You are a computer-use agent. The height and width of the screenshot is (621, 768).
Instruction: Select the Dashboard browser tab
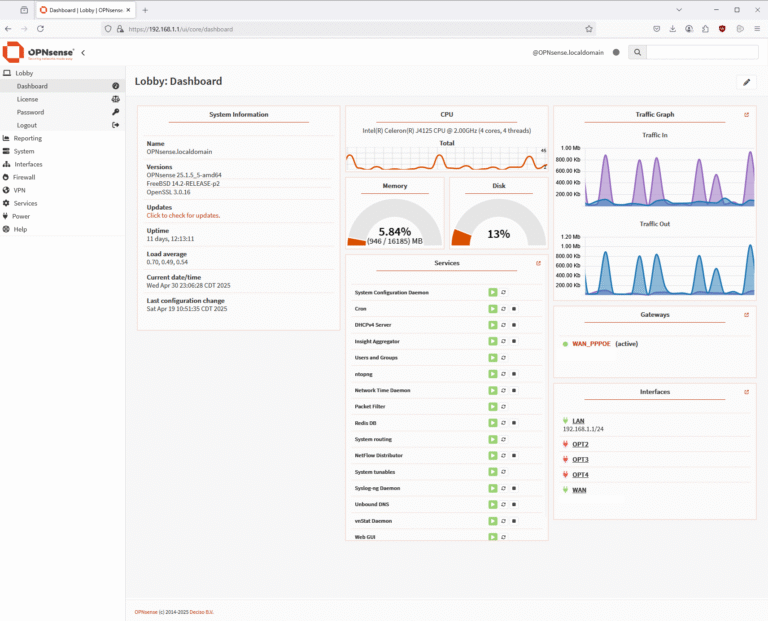point(85,10)
